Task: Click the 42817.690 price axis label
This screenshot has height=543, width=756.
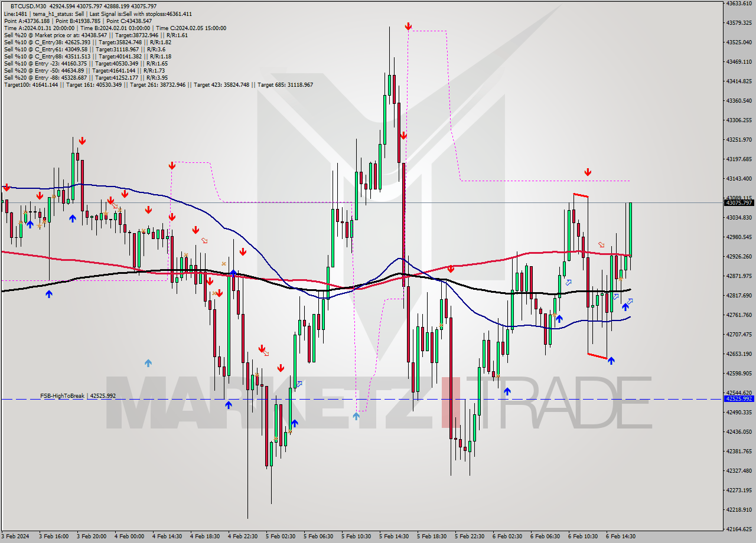Action: tap(739, 295)
